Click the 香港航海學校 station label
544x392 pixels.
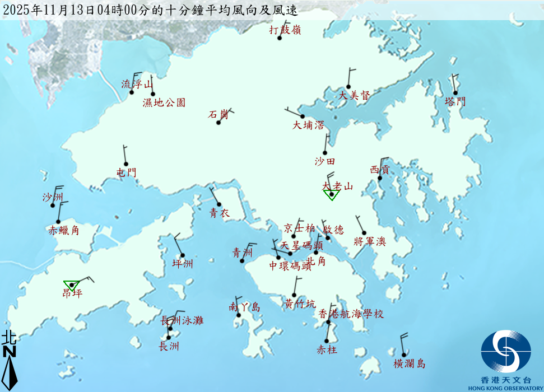tap(351, 314)
